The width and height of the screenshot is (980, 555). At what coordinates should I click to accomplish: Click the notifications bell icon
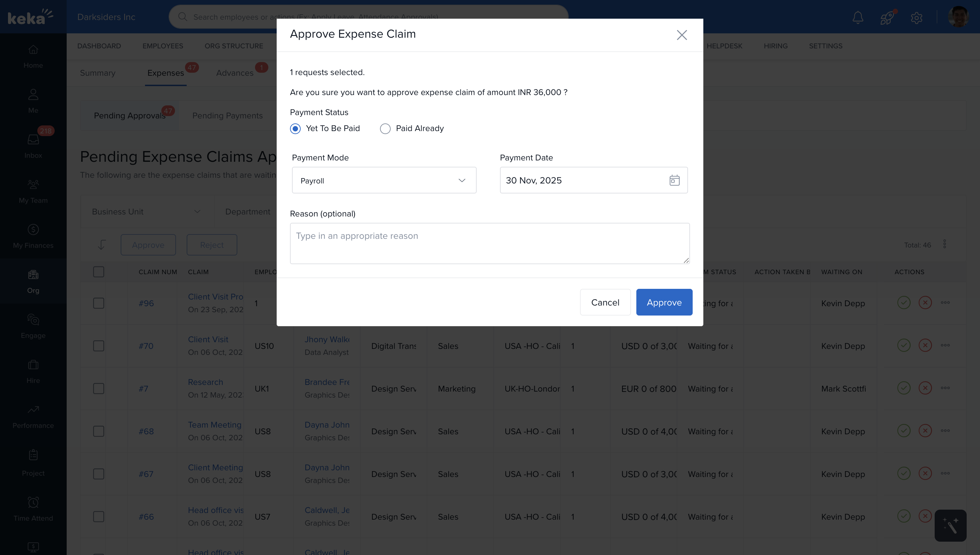tap(857, 17)
